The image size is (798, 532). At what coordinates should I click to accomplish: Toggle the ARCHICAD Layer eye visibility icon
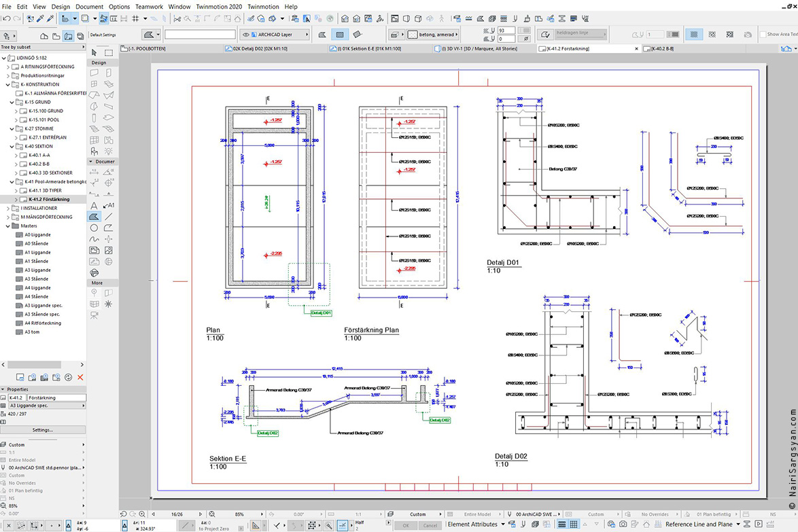pyautogui.click(x=246, y=35)
